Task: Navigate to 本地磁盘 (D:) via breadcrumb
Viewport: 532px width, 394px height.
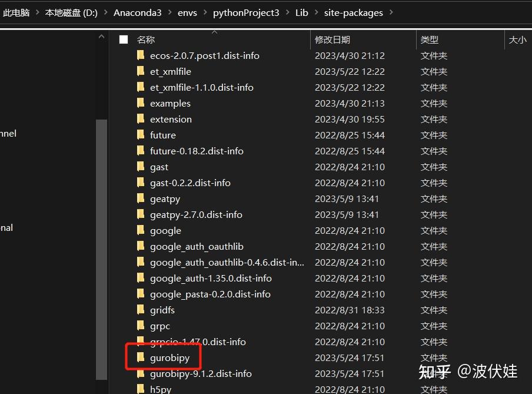Action: pos(70,12)
